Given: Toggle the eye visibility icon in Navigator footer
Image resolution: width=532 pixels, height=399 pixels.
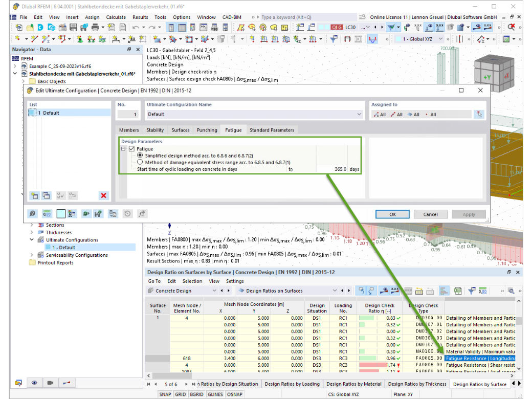Looking at the screenshot, I should coord(34,383).
